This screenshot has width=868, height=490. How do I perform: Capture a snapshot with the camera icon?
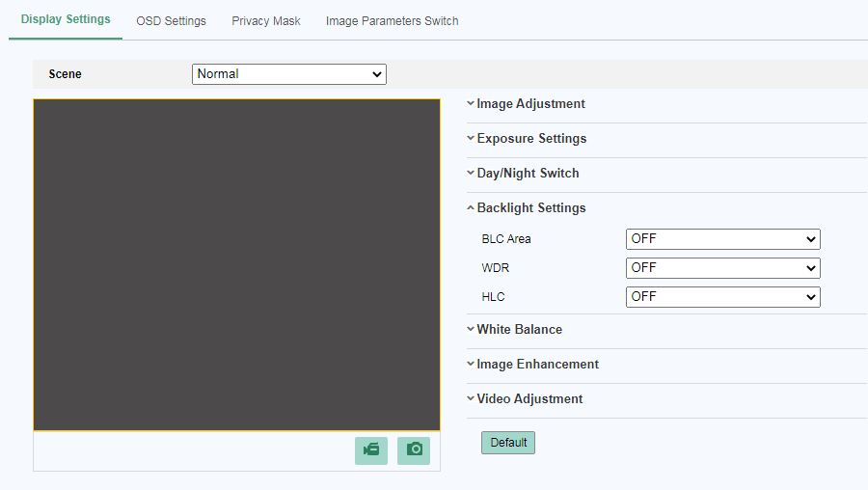tap(414, 450)
